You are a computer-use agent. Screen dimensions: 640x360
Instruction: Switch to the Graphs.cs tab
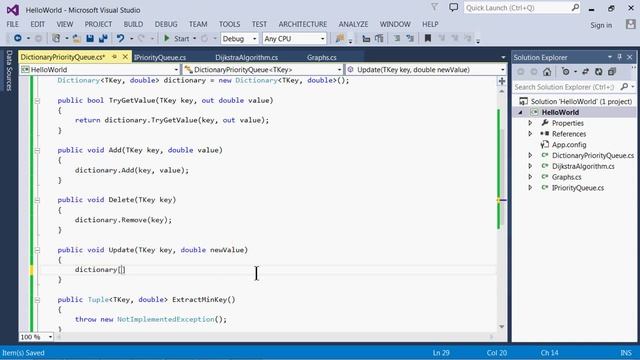(322, 58)
